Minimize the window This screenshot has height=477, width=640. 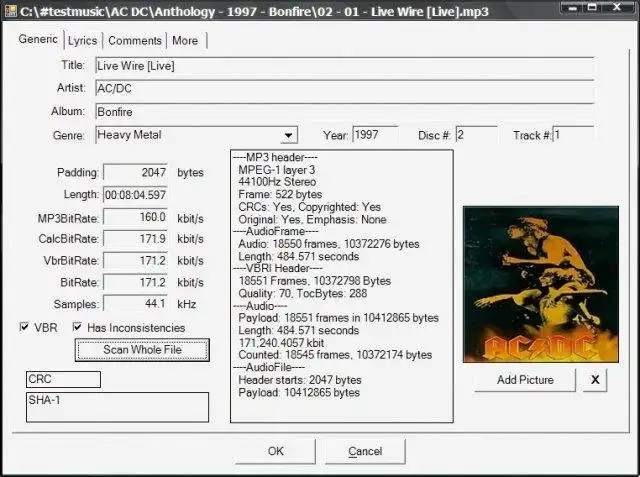[573, 7]
